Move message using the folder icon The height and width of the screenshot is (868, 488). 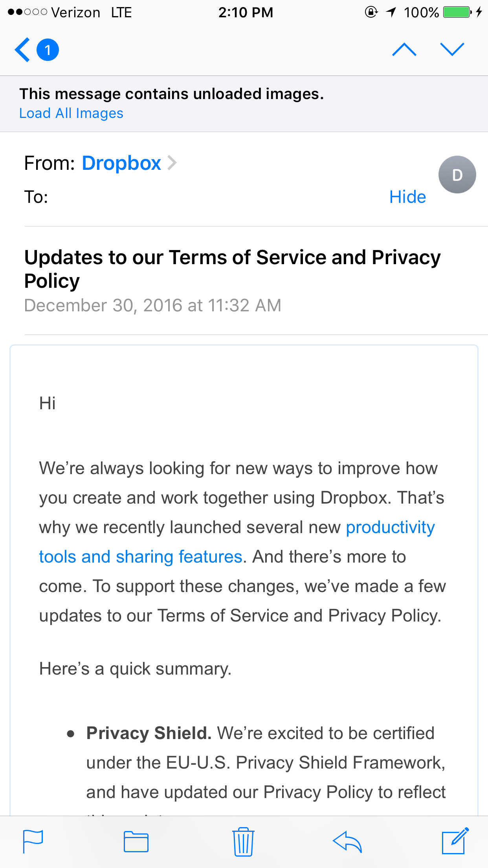[136, 842]
